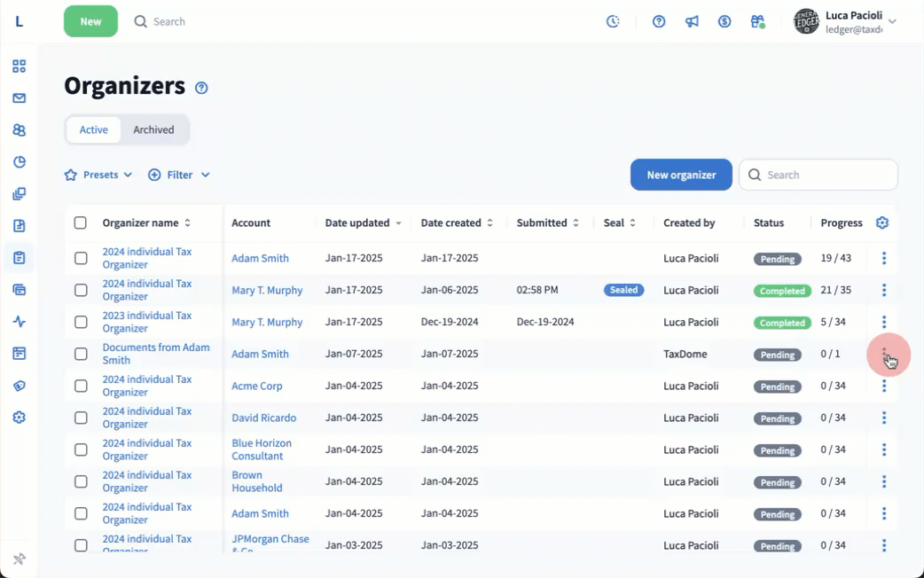Open the inbox envelope icon in sidebar

pyautogui.click(x=19, y=98)
